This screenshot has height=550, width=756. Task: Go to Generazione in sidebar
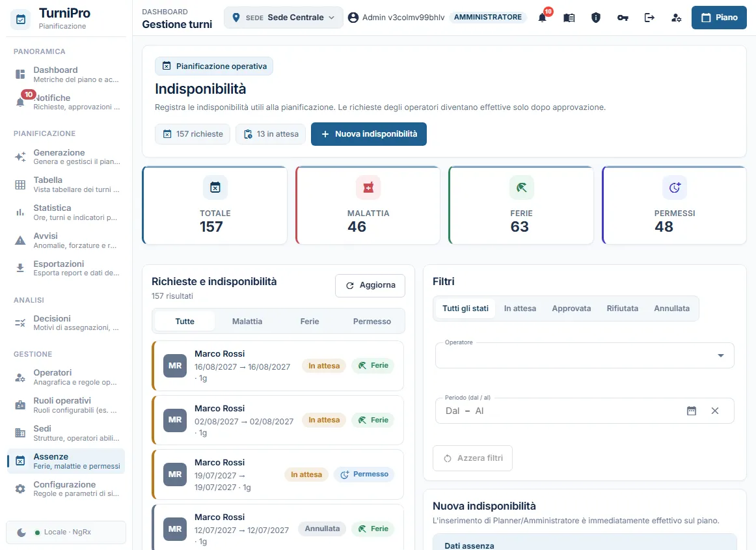coord(66,157)
